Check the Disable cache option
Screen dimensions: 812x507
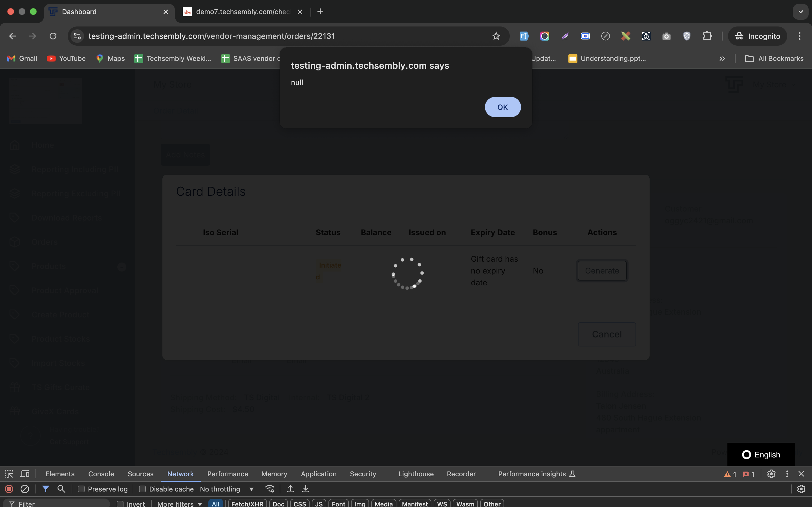142,489
